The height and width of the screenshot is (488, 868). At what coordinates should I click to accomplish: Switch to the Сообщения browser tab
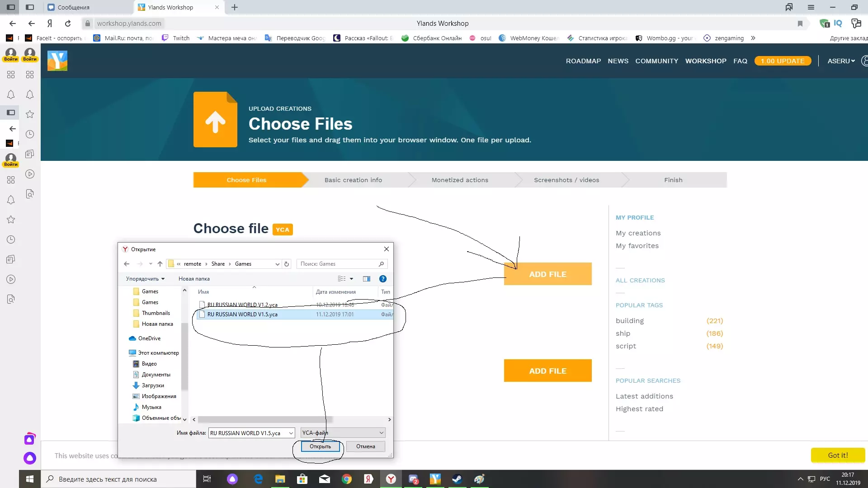click(74, 7)
